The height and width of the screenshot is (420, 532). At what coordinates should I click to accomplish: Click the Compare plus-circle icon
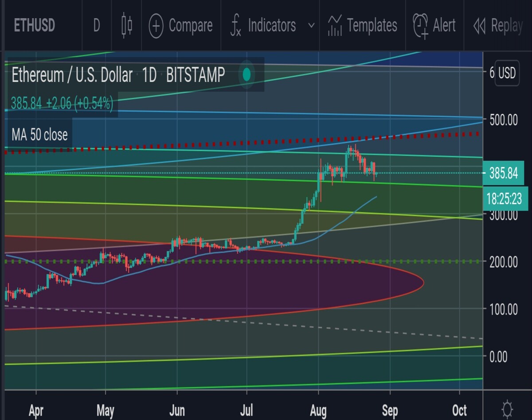coord(156,26)
